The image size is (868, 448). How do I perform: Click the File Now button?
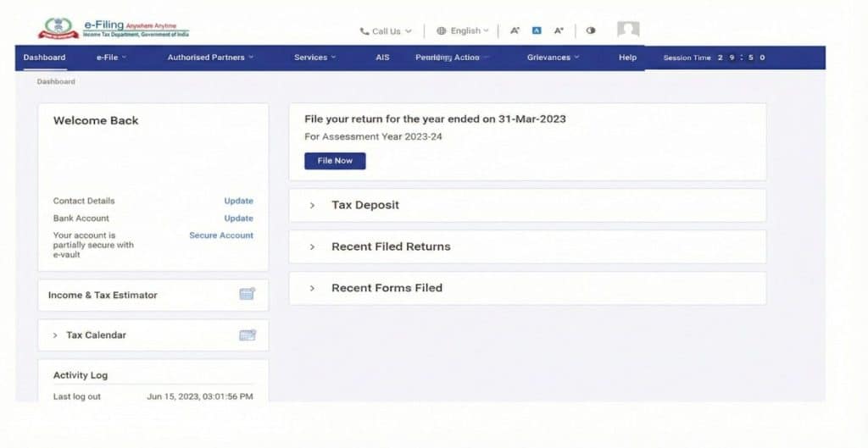335,161
